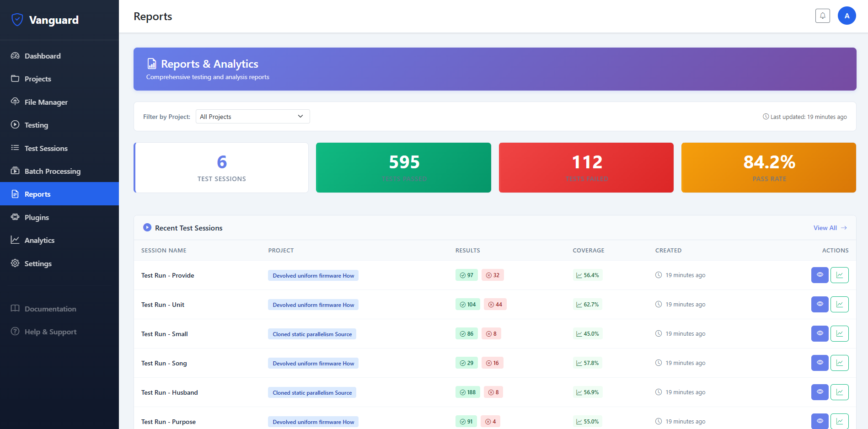Viewport: 868px width, 429px height.
Task: Click the Vanguard shield logo
Action: click(17, 20)
